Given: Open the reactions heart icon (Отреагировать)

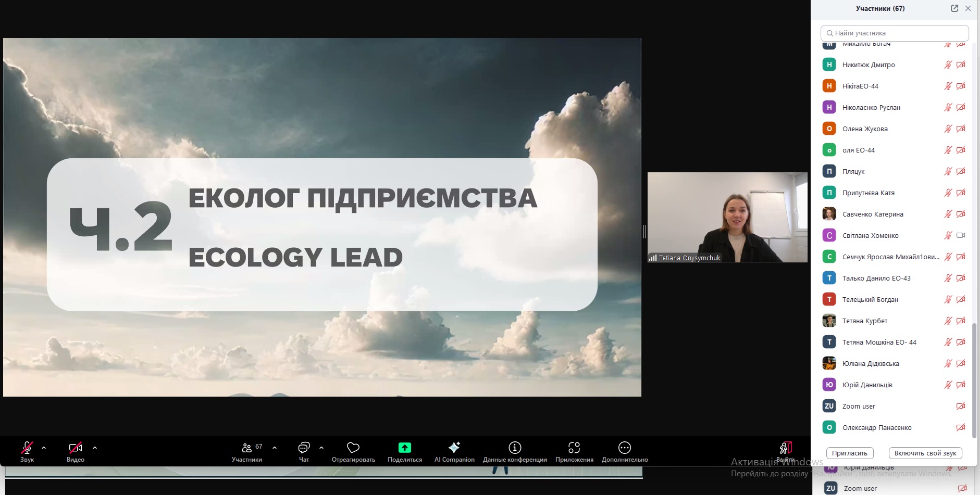Looking at the screenshot, I should coord(353,448).
